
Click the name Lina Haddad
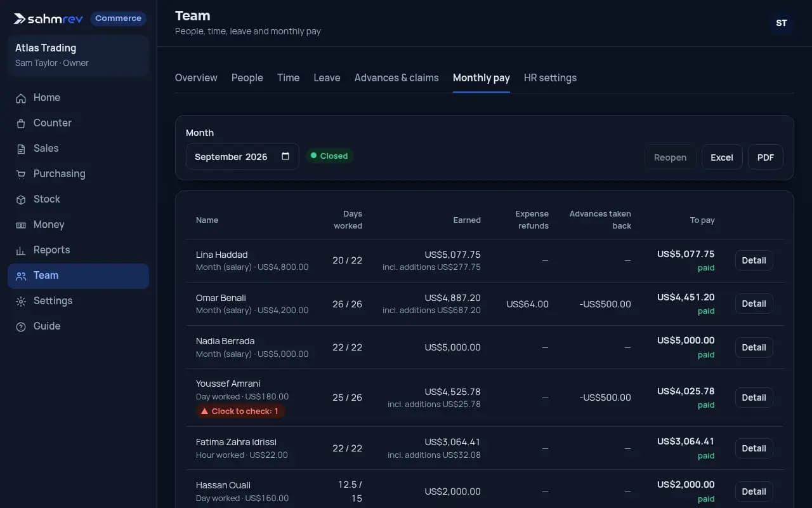(222, 255)
